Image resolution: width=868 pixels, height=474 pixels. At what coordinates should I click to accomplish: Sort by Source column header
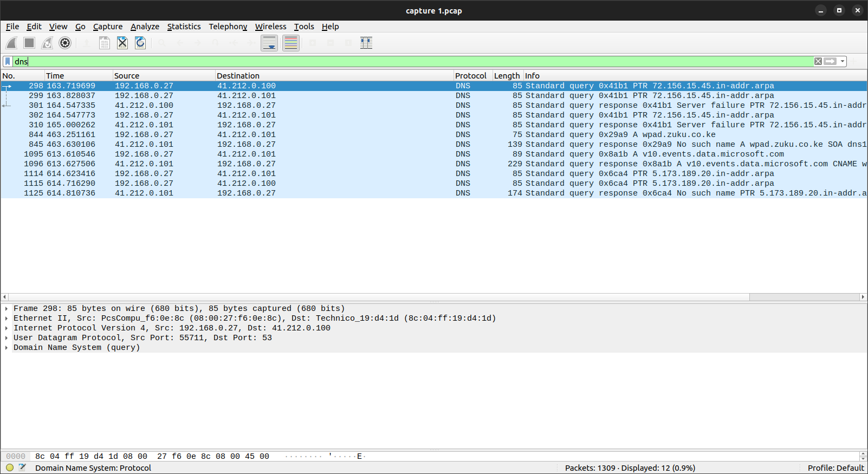click(x=164, y=76)
